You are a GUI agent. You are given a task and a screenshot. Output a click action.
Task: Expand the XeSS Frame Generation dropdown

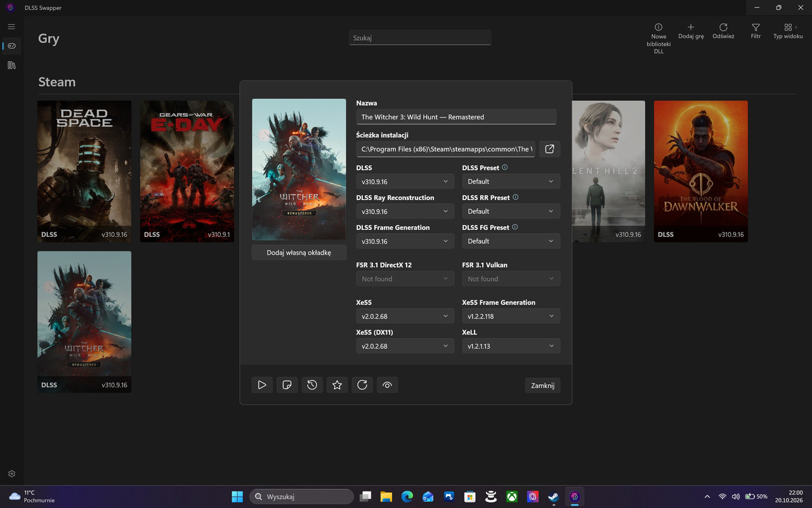point(511,316)
